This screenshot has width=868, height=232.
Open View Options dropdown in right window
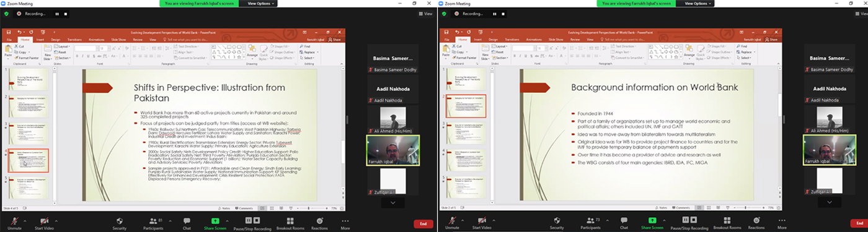(697, 3)
